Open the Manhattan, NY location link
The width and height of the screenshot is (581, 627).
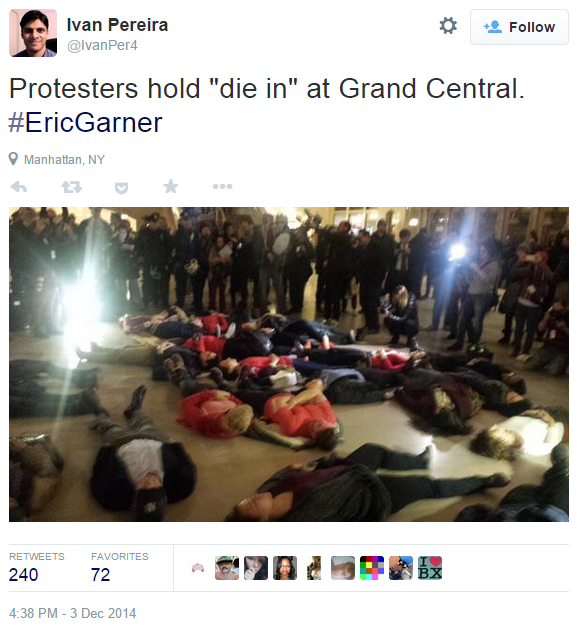click(x=64, y=160)
